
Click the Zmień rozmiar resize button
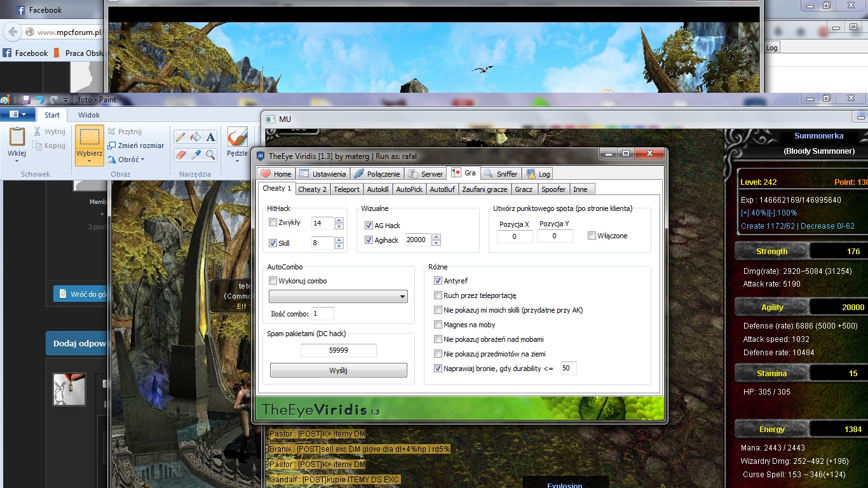click(x=136, y=146)
